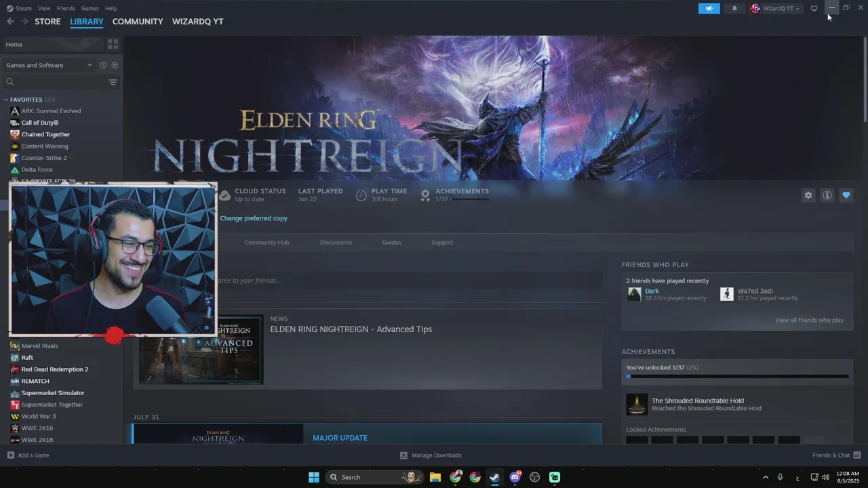Click the Shrouded Roundtable Hold achievement icon
The image size is (868, 488).
tap(636, 404)
